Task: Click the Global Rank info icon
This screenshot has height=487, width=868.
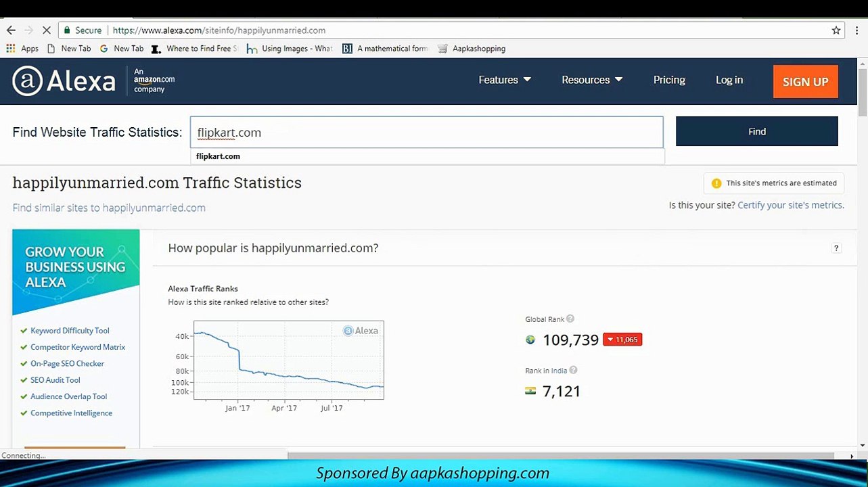Action: [x=570, y=319]
